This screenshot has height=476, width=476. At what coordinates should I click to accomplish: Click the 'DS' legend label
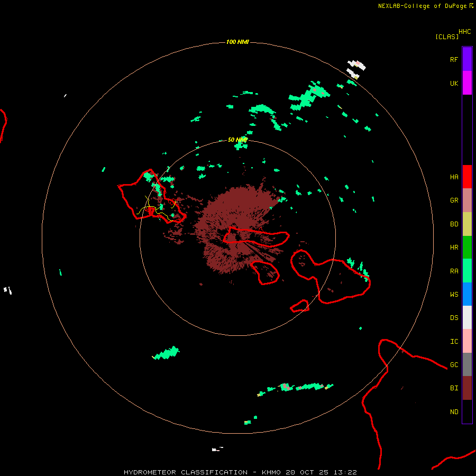454,318
